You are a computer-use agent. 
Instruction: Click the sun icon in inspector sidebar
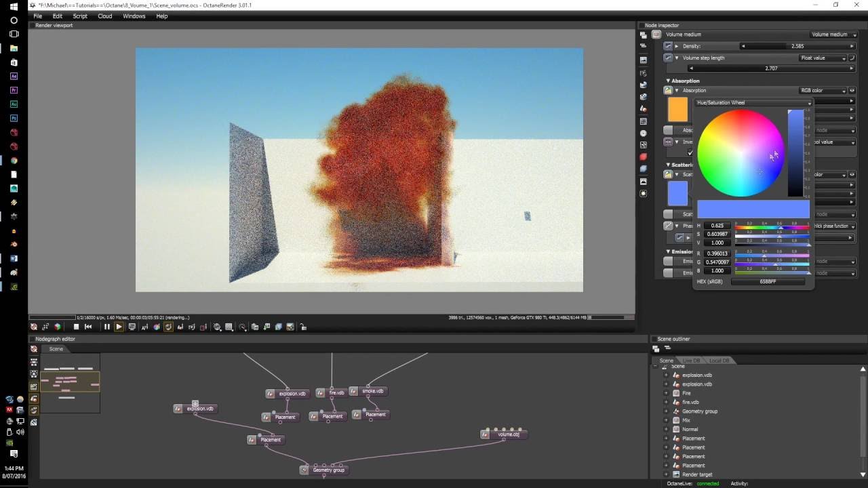pos(643,193)
